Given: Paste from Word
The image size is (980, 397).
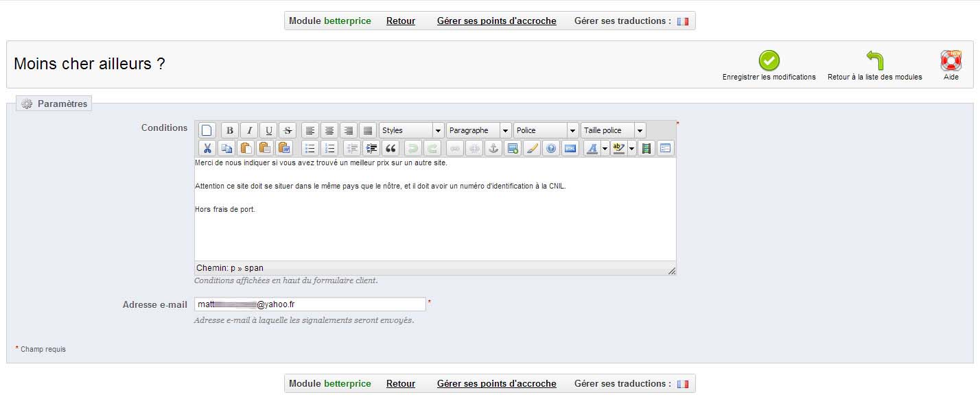Looking at the screenshot, I should pyautogui.click(x=284, y=148).
